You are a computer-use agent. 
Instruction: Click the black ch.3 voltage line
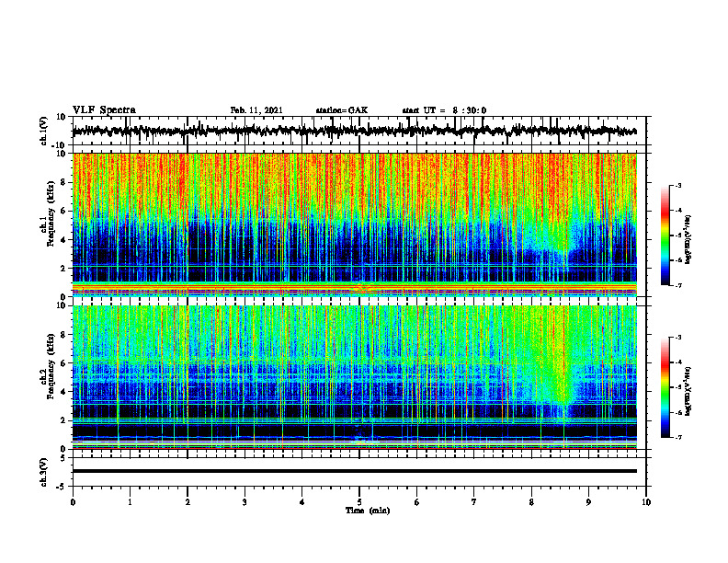(355, 471)
